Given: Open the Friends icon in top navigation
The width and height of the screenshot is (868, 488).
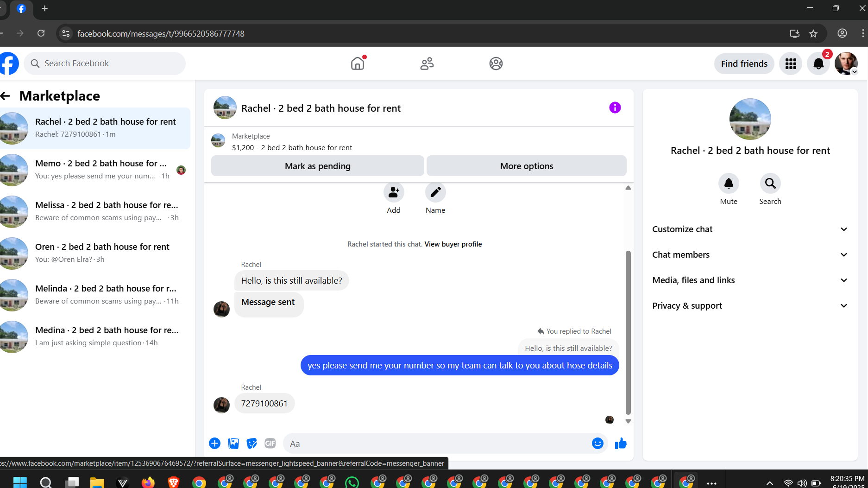Looking at the screenshot, I should pyautogui.click(x=427, y=63).
